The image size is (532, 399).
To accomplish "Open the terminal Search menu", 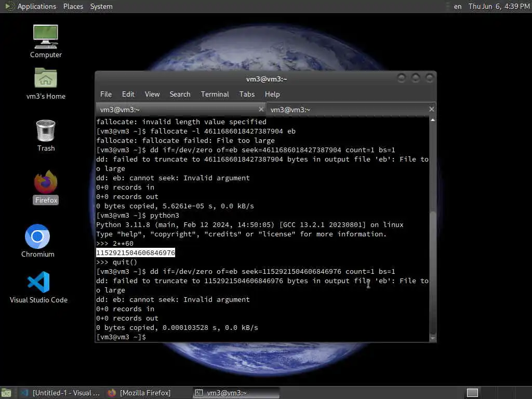I will tap(180, 95).
